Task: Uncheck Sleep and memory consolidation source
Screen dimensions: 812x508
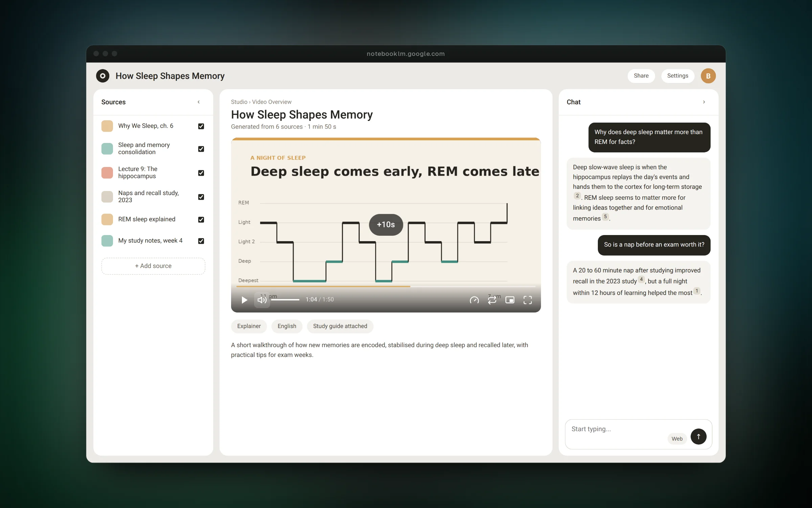Action: coord(201,149)
